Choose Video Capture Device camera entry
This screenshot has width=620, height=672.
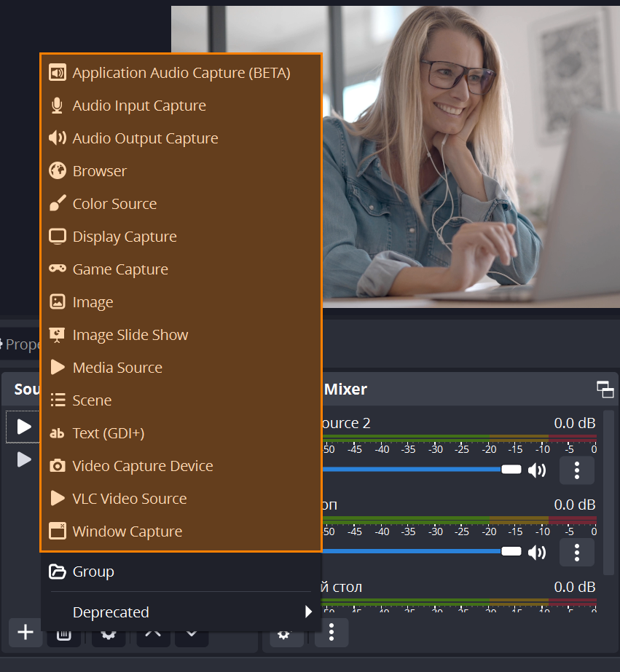coord(142,466)
